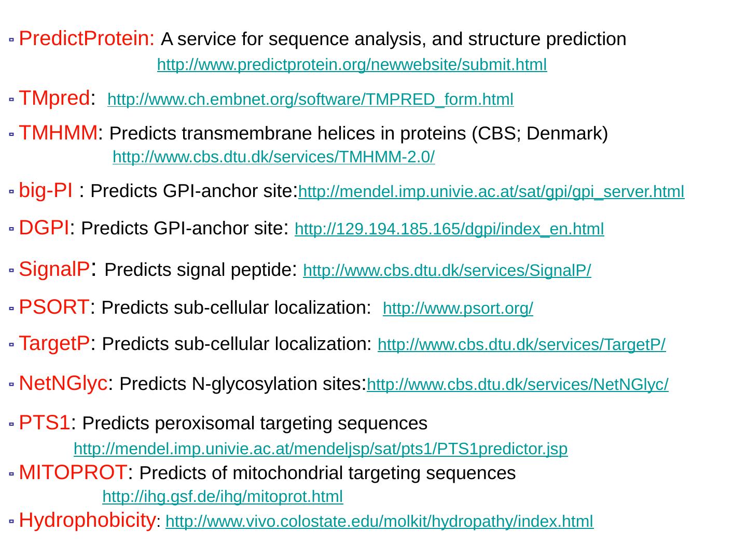Open the NetNGlyc services link

point(517,384)
